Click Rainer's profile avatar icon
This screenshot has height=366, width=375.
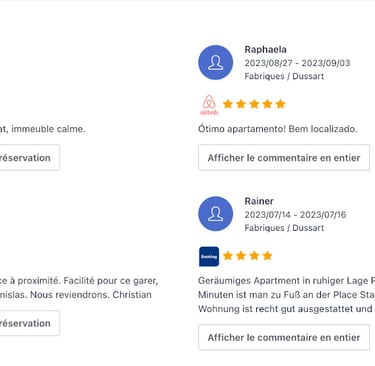pyautogui.click(x=216, y=214)
